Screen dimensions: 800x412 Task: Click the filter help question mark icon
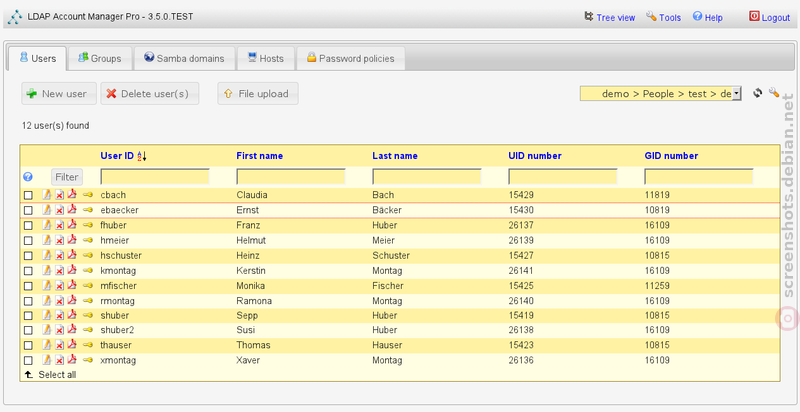28,177
